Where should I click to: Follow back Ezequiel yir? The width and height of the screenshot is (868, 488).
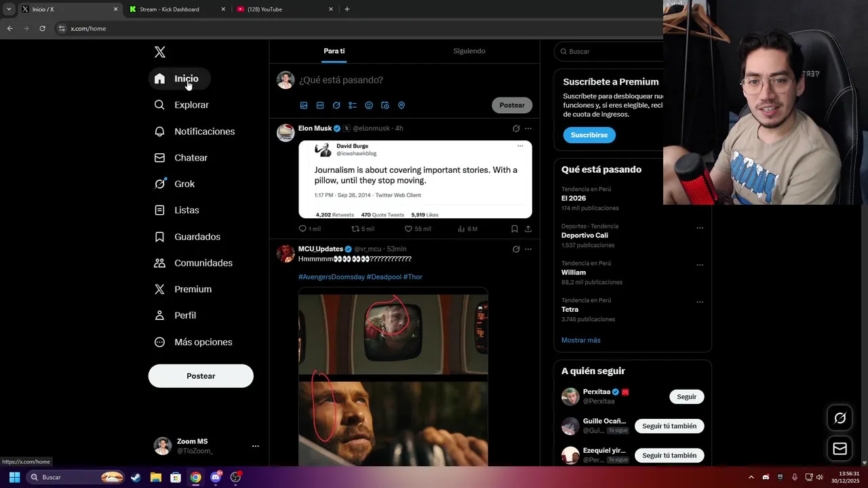click(669, 455)
